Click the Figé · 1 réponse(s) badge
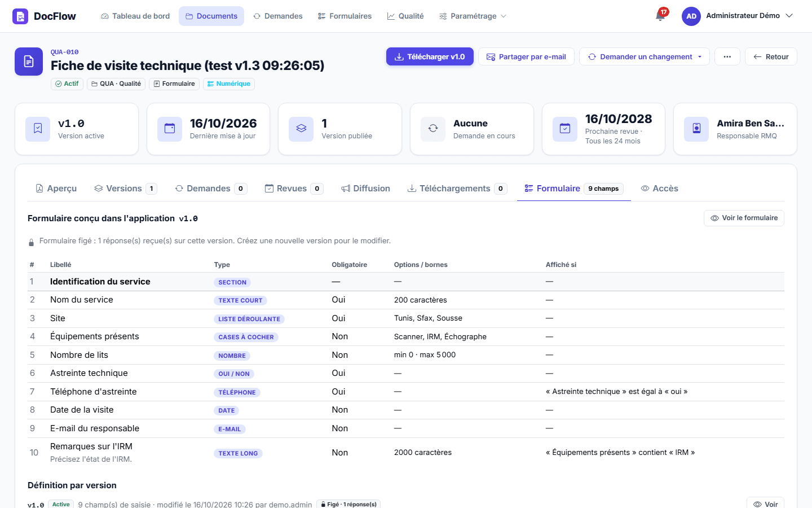This screenshot has width=812, height=508. click(x=348, y=504)
